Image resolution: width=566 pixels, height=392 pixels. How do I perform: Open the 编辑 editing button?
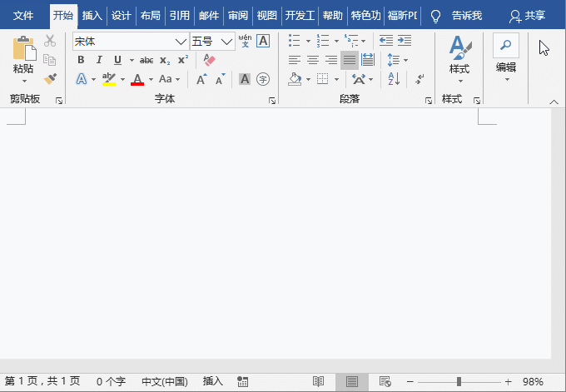click(x=506, y=57)
